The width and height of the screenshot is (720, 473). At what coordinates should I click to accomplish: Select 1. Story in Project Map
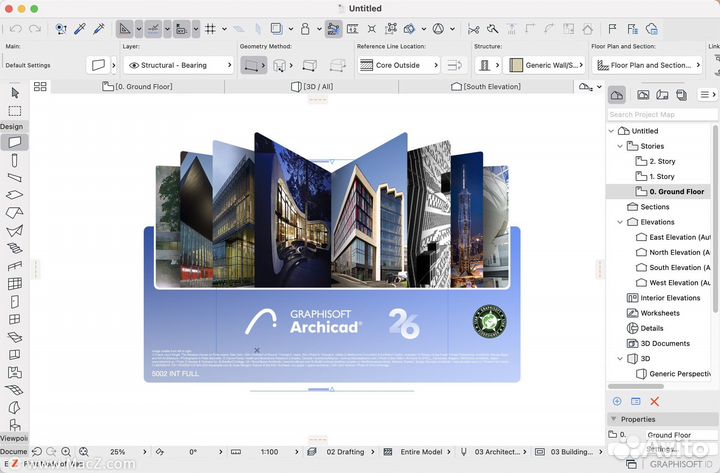pyautogui.click(x=662, y=176)
